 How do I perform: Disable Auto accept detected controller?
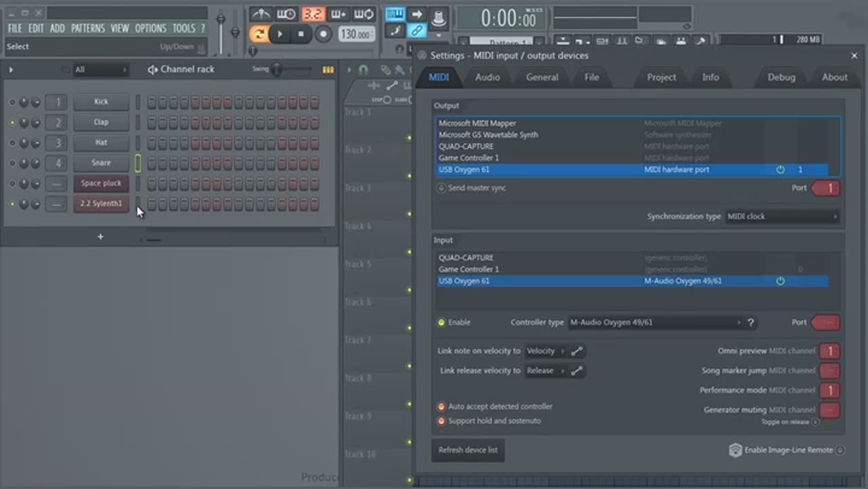[441, 407]
